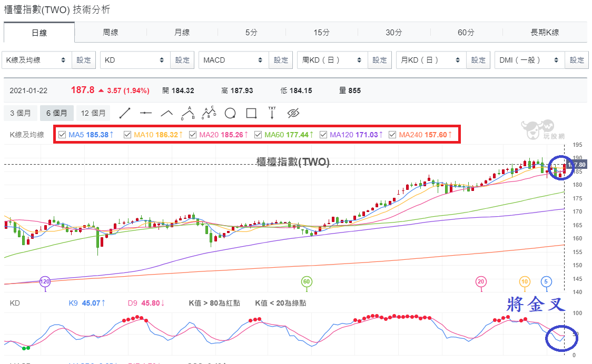Hide drawings with the crossed-eye icon

[x=293, y=113]
